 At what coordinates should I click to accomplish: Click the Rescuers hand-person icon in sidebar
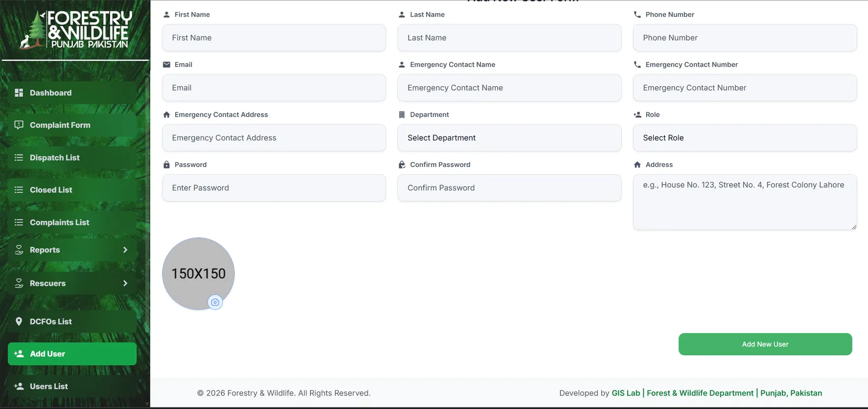(19, 283)
